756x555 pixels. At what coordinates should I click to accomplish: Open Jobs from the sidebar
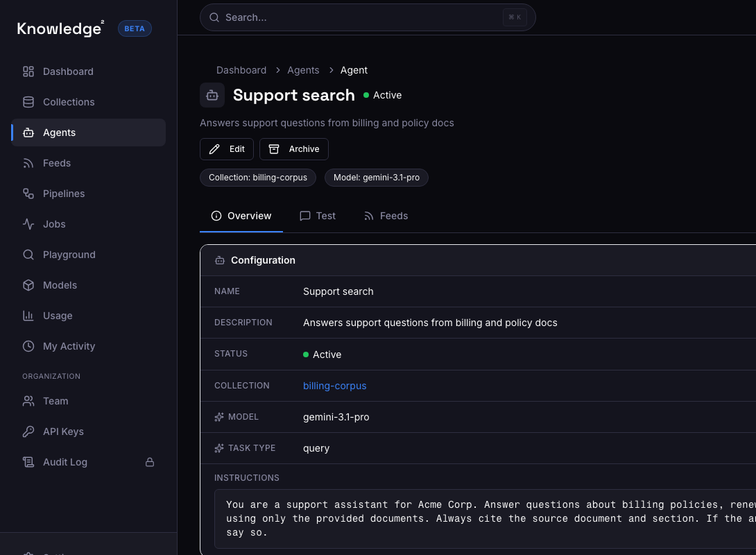[53, 224]
